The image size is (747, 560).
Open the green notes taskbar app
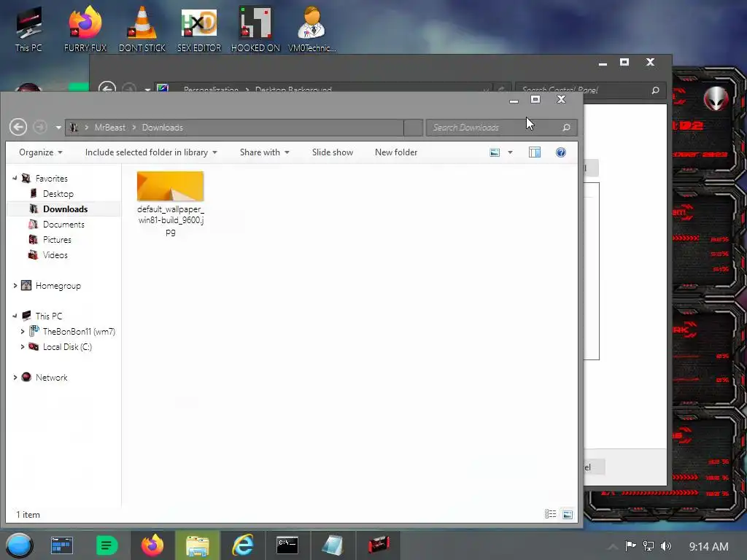point(107,545)
